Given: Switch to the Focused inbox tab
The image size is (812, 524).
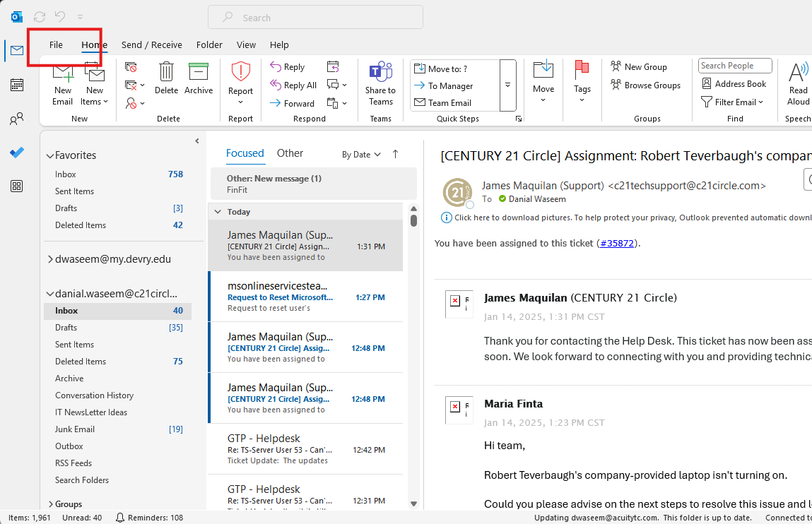Looking at the screenshot, I should coord(245,153).
